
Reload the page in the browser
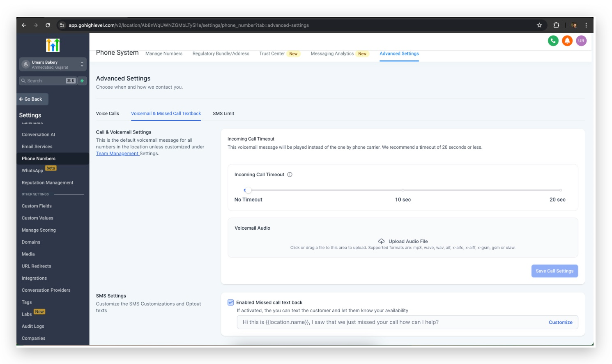point(48,25)
